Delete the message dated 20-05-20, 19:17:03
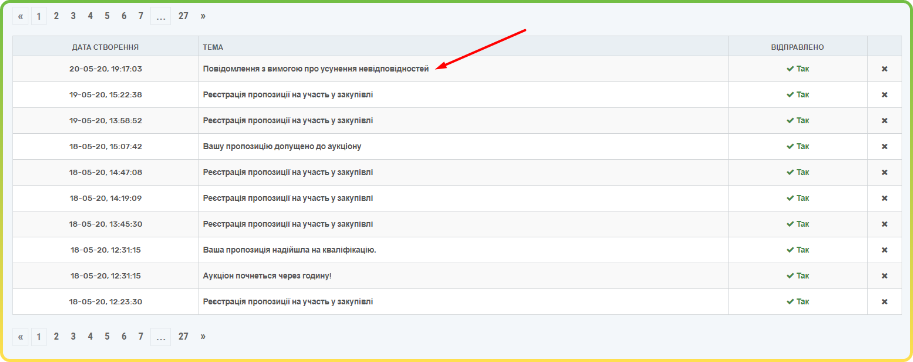 point(884,69)
